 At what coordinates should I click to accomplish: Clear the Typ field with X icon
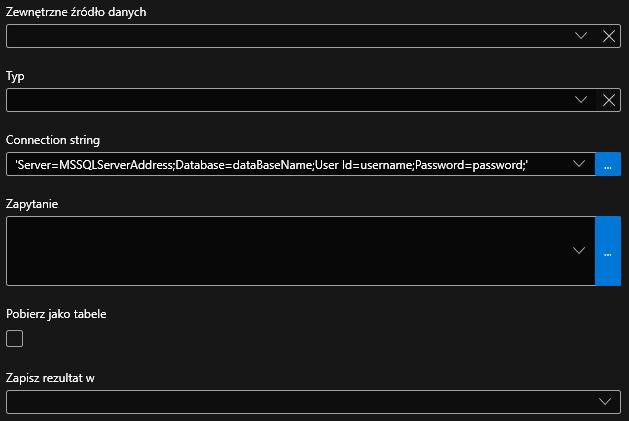(608, 100)
